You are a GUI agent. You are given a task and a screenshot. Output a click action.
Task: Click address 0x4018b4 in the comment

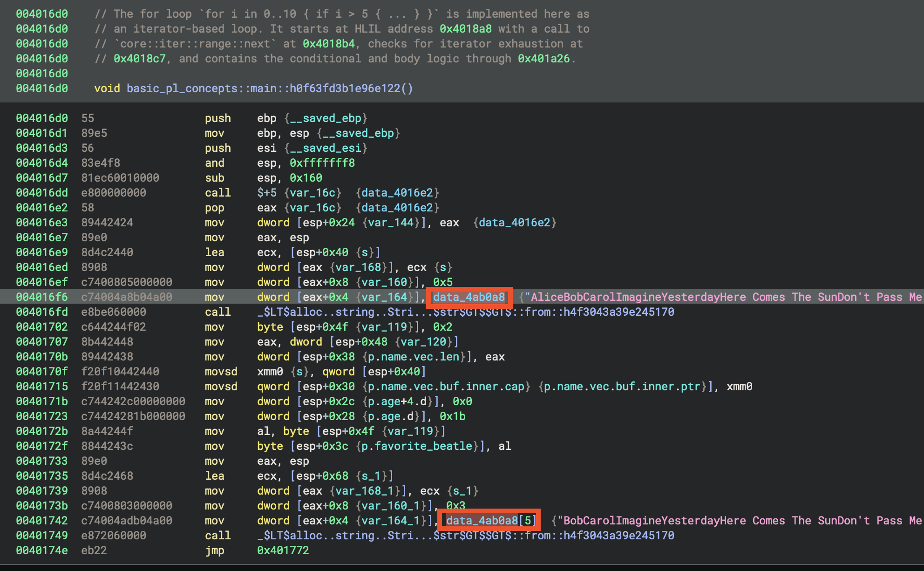(328, 44)
